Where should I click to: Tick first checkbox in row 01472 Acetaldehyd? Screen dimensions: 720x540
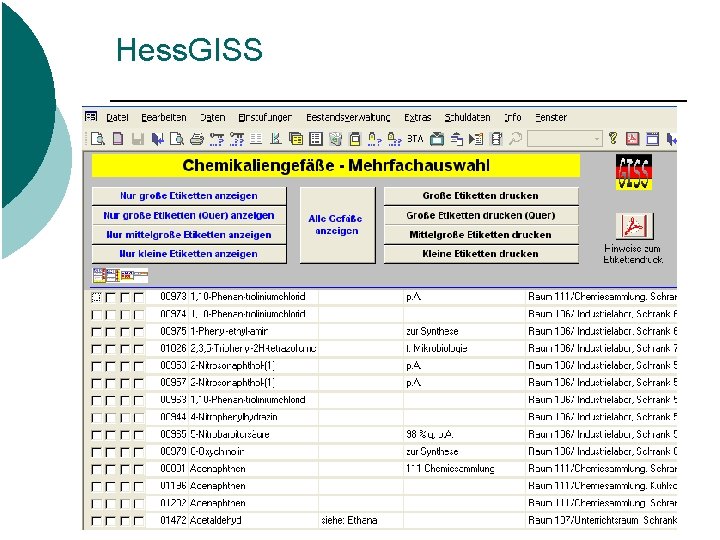[96, 521]
